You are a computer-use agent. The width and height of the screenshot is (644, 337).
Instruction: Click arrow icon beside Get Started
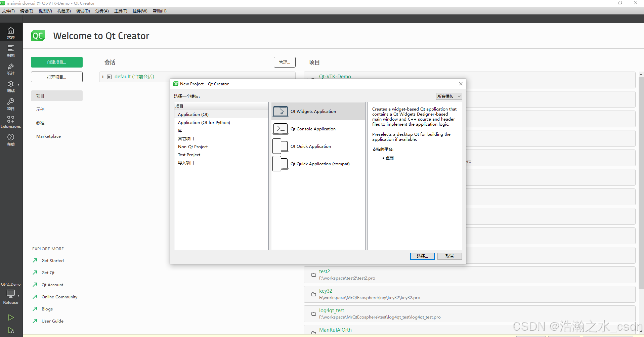35,260
